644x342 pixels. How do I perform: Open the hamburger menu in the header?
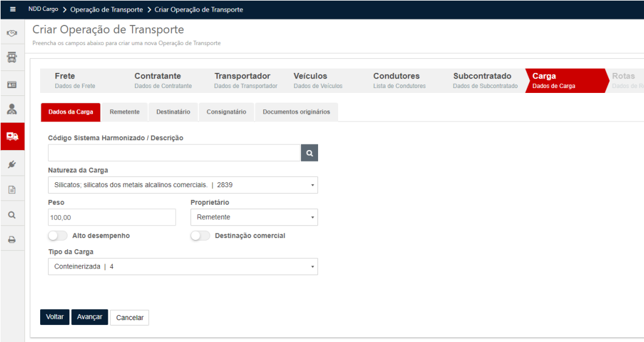(12, 10)
